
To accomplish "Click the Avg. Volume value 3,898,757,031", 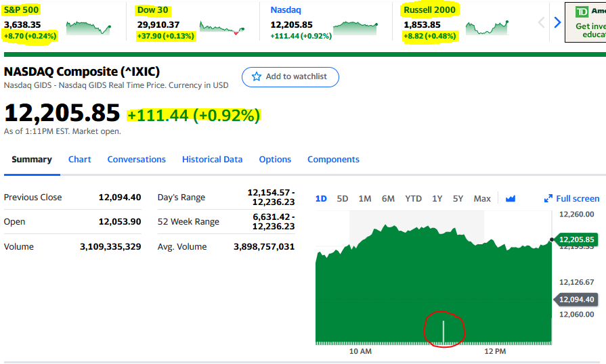I will tap(264, 247).
